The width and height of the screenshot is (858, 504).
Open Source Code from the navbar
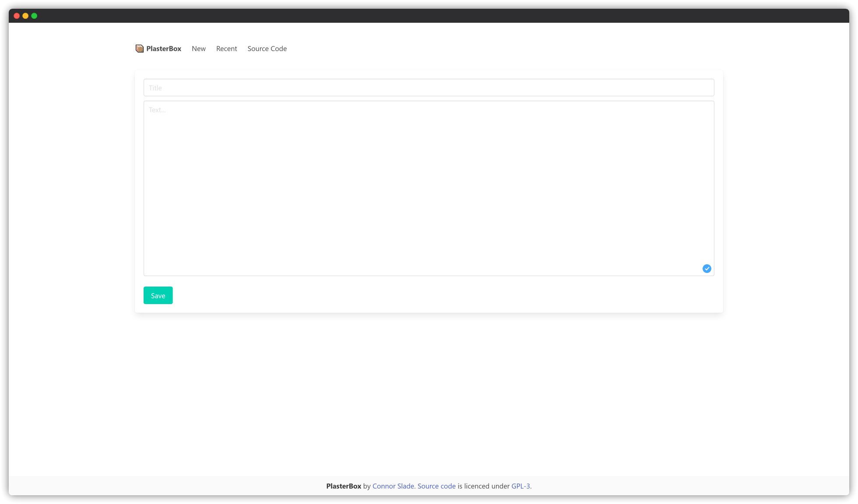click(267, 49)
